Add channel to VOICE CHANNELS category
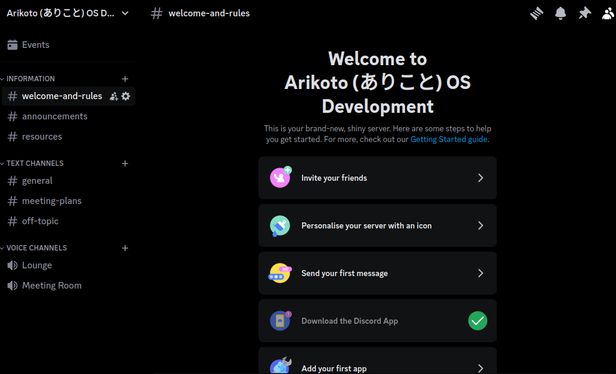This screenshot has width=616, height=374. pyautogui.click(x=125, y=248)
